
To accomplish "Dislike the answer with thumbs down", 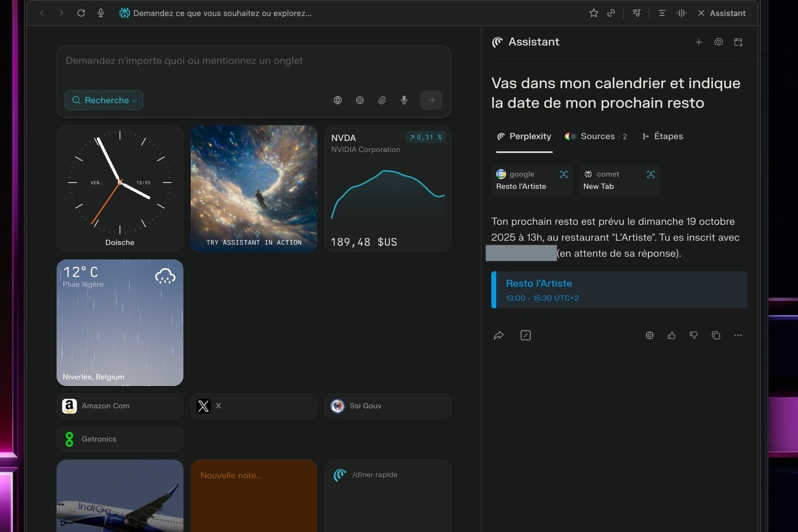I will (694, 335).
